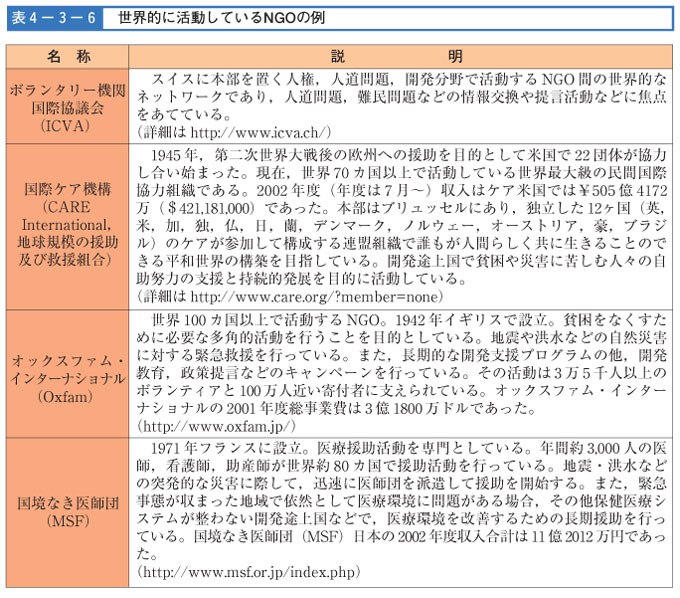This screenshot has height=598, width=680.
Task: Click the 説明 column header
Action: (400, 56)
